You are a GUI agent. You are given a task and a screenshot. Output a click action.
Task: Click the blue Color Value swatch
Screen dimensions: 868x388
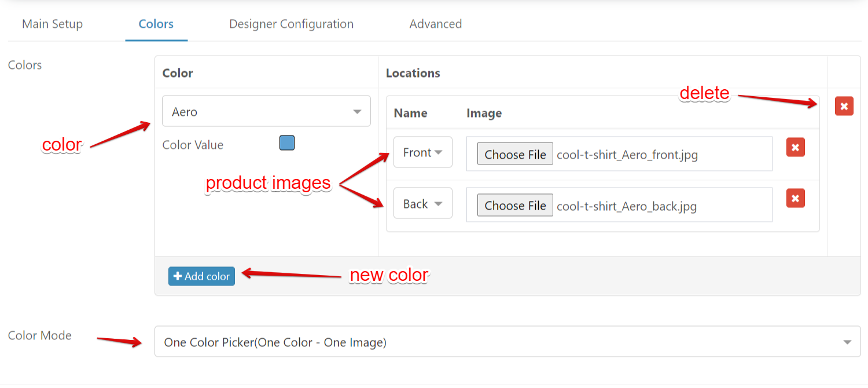pos(287,143)
